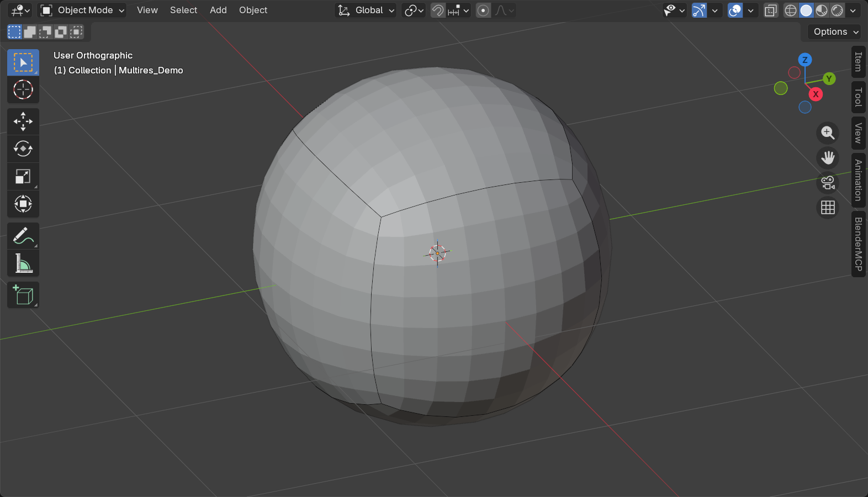This screenshot has height=497, width=868.
Task: Click the blue Z axis gizmo
Action: tap(805, 60)
